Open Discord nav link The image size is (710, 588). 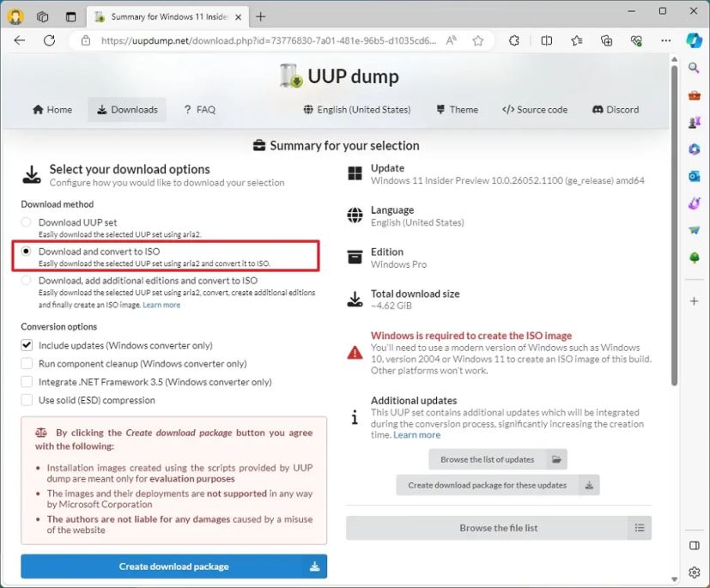tap(616, 110)
